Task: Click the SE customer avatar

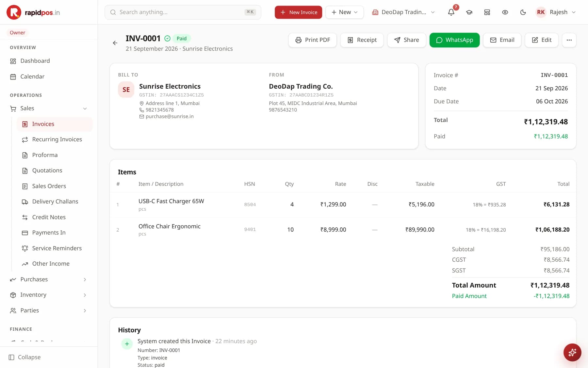Action: click(x=126, y=90)
